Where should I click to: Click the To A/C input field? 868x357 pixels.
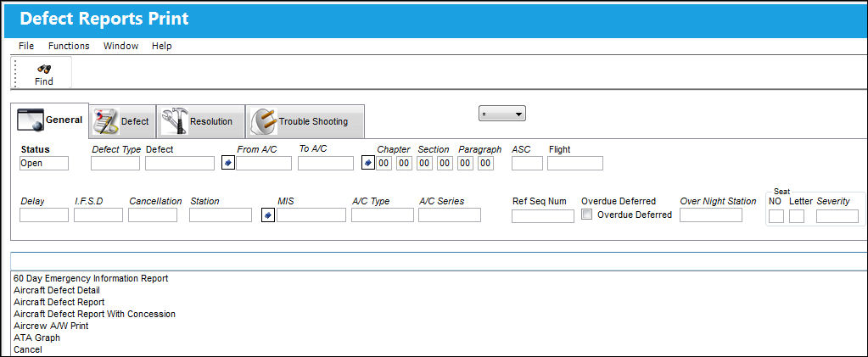[326, 164]
